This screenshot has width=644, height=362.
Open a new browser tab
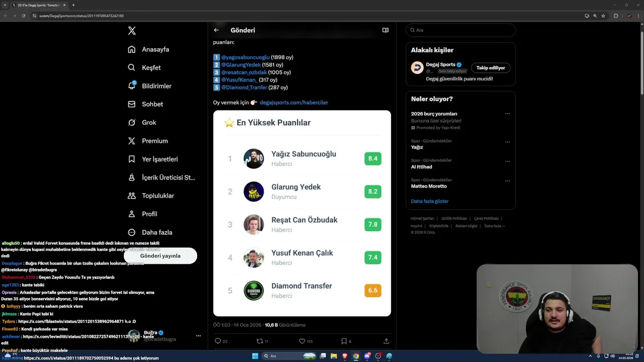coord(73,5)
